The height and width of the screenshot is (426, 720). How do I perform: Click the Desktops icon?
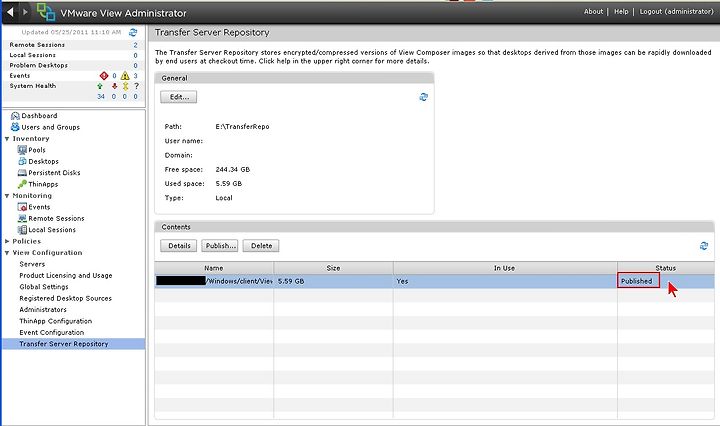pos(22,161)
